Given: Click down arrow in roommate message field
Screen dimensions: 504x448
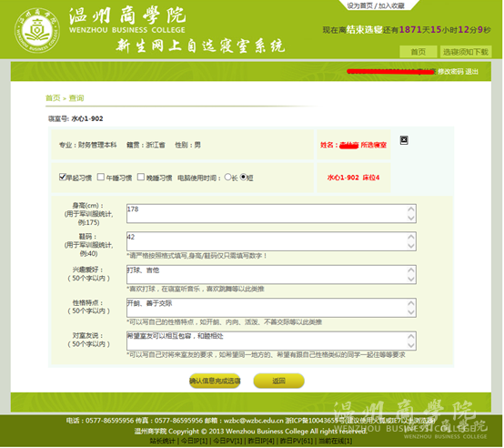Looking at the screenshot, I should coord(411,345).
